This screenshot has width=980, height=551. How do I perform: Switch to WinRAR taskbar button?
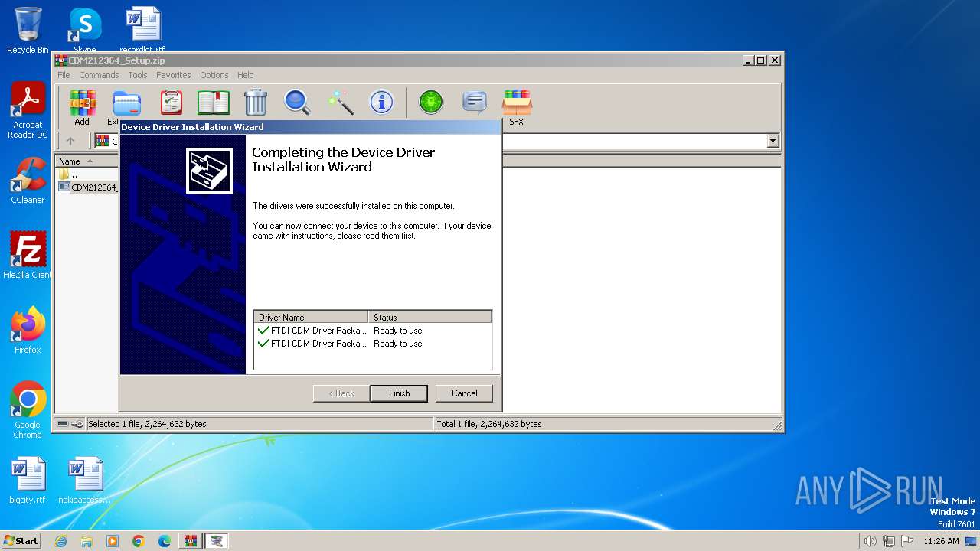[x=191, y=541]
